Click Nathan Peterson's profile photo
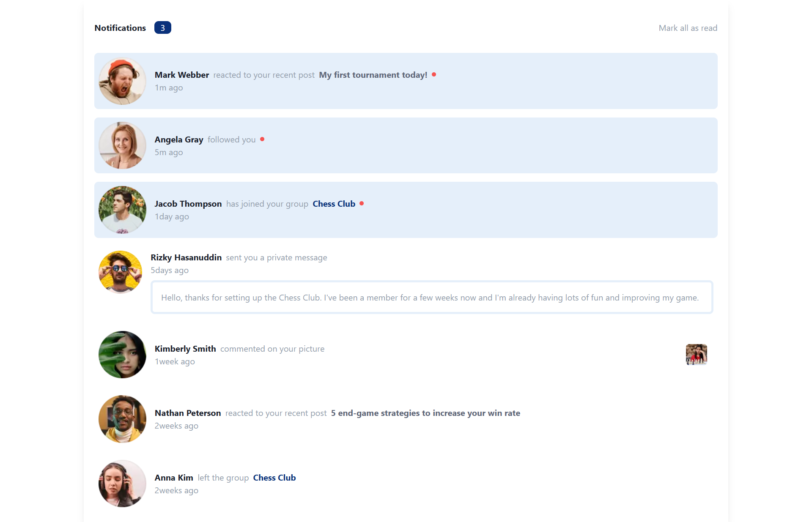 122,419
